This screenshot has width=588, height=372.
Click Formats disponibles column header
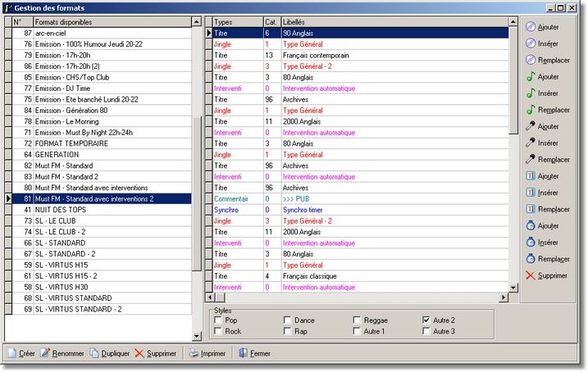tap(112, 22)
